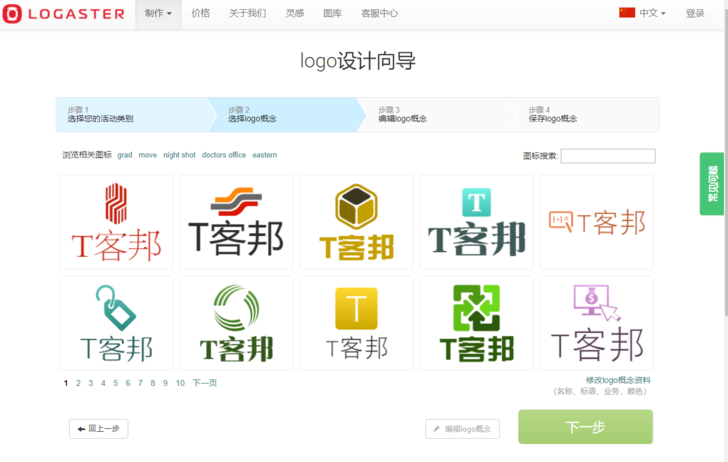The image size is (728, 462).
Task: Select the yellow square T logo
Action: coord(356,324)
